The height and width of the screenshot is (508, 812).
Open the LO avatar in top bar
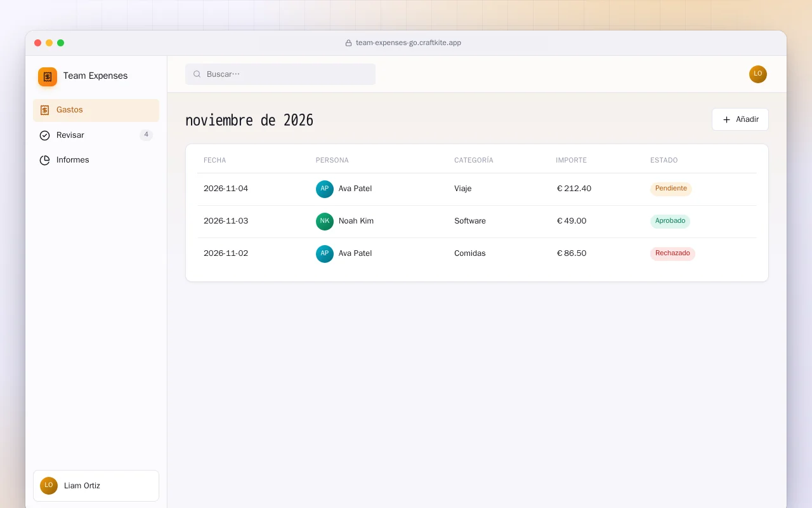(757, 74)
